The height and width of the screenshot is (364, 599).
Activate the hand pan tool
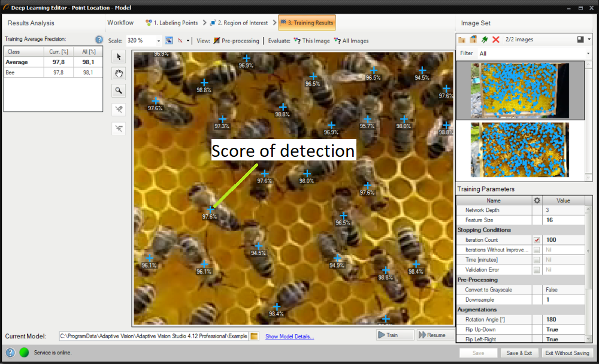(x=119, y=74)
